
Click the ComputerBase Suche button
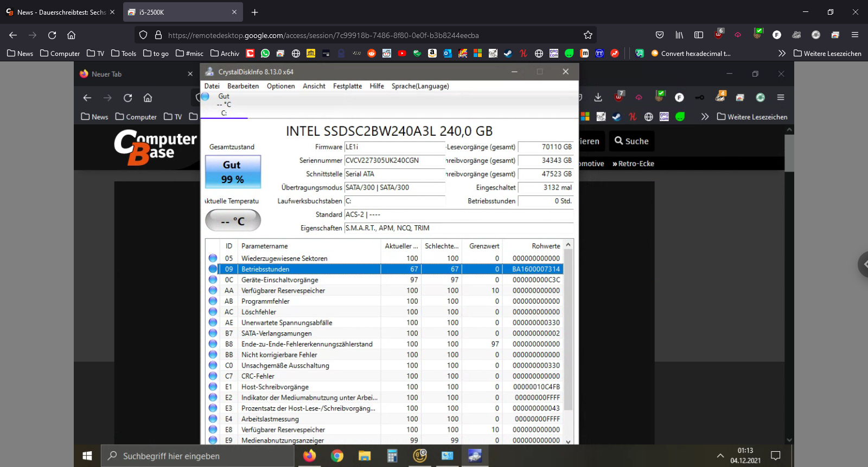(x=631, y=141)
